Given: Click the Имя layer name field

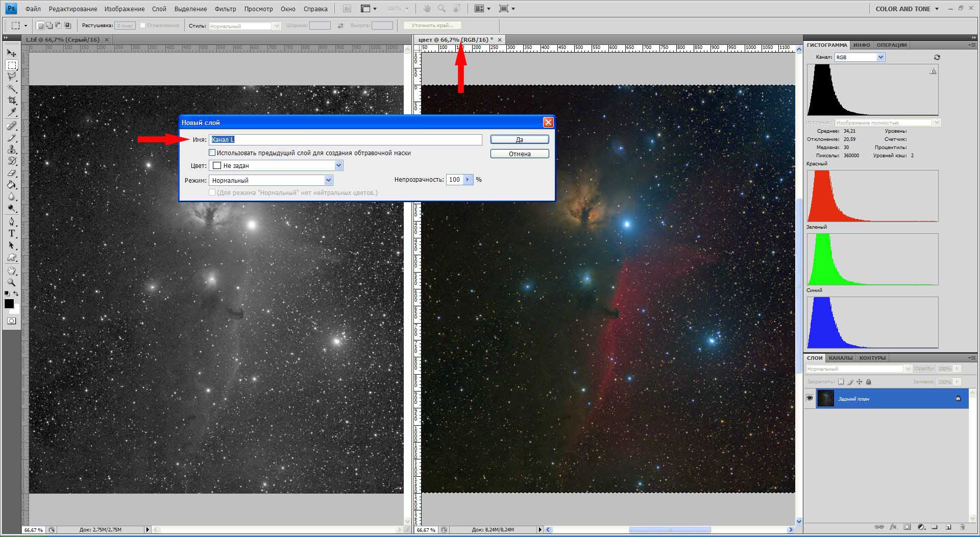Looking at the screenshot, I should pyautogui.click(x=345, y=139).
